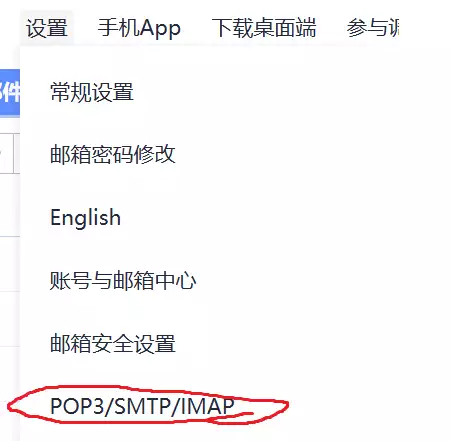Go to 邮箱安全设置

click(x=113, y=343)
